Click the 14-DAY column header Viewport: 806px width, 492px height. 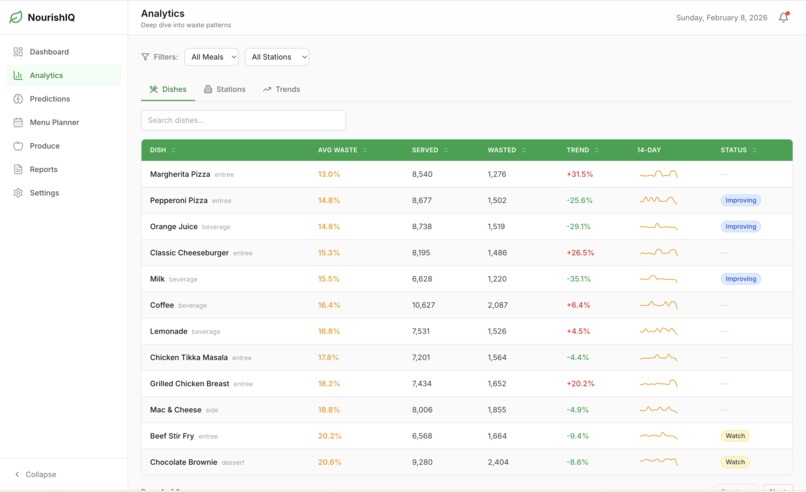[649, 150]
